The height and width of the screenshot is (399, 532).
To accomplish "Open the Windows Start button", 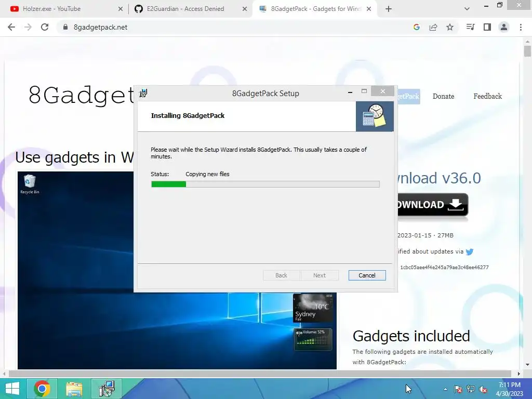I will pyautogui.click(x=12, y=389).
